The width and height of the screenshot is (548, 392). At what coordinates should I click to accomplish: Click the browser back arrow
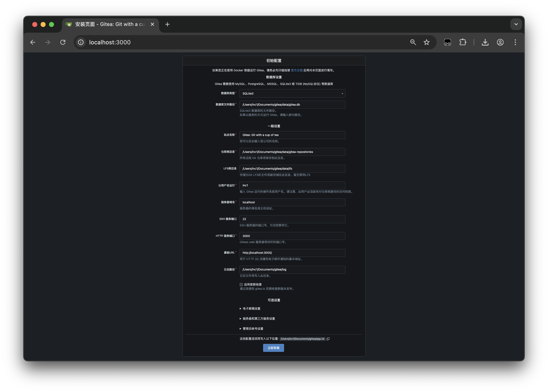click(x=33, y=42)
